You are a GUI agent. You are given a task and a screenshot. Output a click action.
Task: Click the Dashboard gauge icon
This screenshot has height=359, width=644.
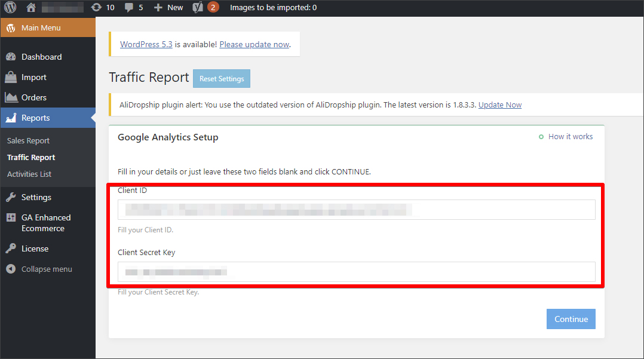pyautogui.click(x=11, y=57)
